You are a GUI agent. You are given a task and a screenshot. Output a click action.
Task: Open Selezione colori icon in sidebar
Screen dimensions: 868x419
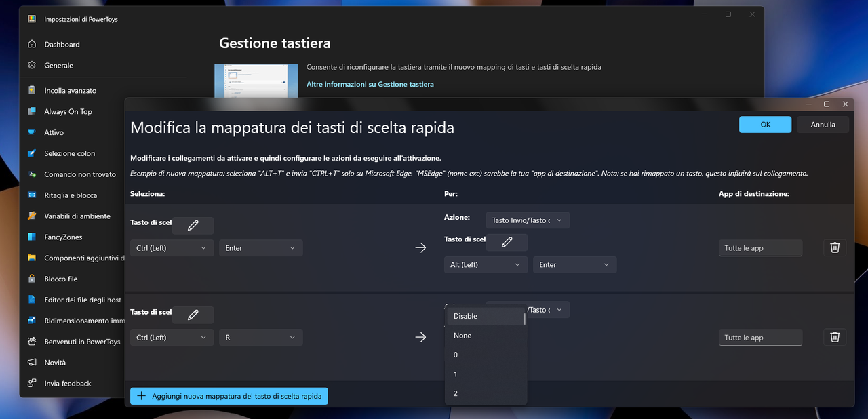coord(32,153)
